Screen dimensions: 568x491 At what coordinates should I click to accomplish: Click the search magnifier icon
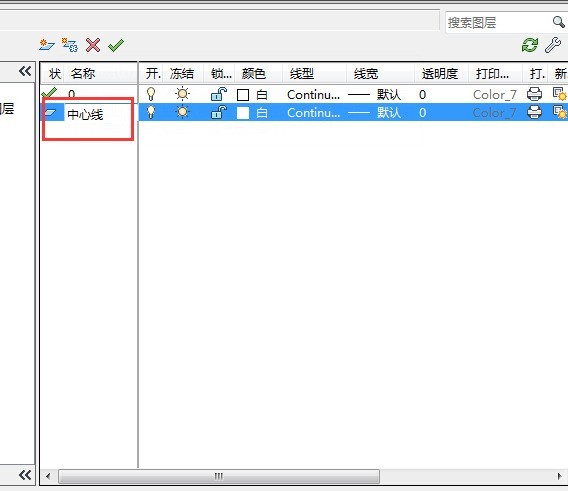tap(558, 22)
